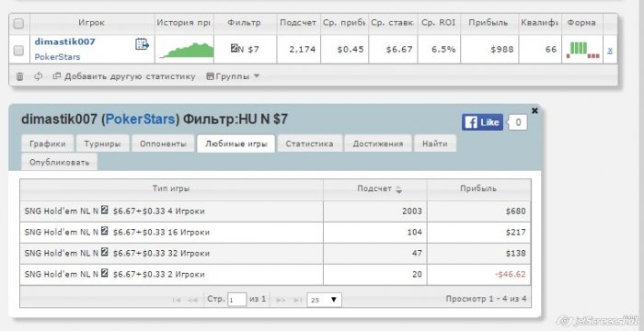Sort games table by Прибыль header
This screenshot has width=644, height=331.
[x=478, y=188]
